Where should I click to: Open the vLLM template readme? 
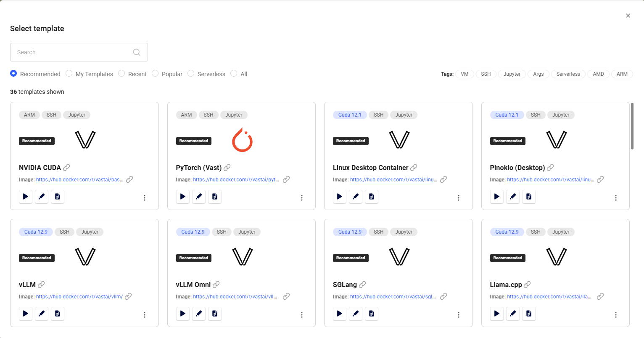(x=58, y=314)
